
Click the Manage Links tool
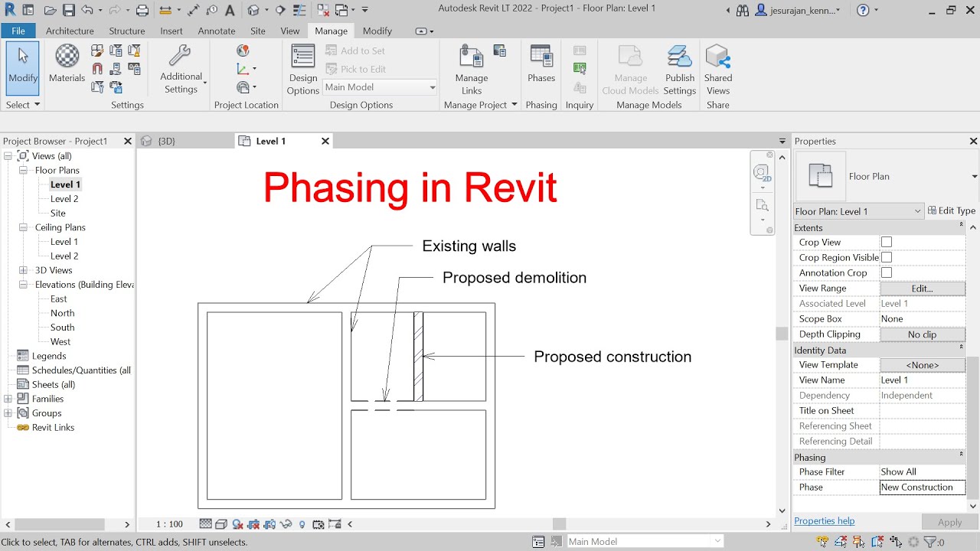click(x=472, y=70)
